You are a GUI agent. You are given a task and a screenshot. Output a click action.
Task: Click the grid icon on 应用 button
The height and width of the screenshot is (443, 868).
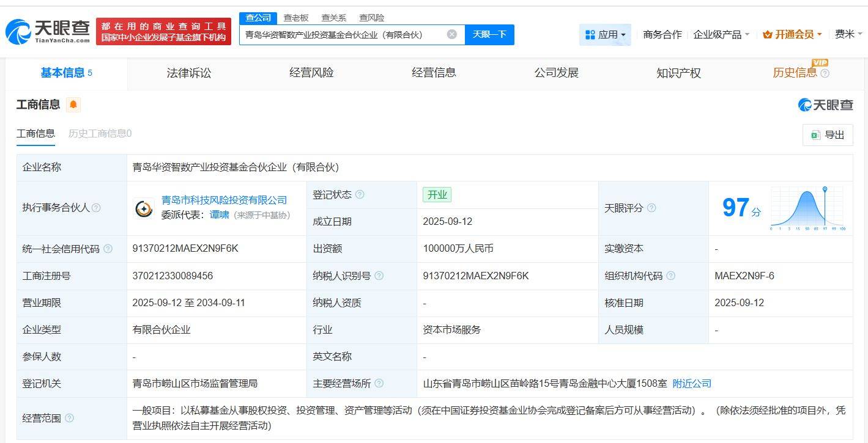point(590,35)
